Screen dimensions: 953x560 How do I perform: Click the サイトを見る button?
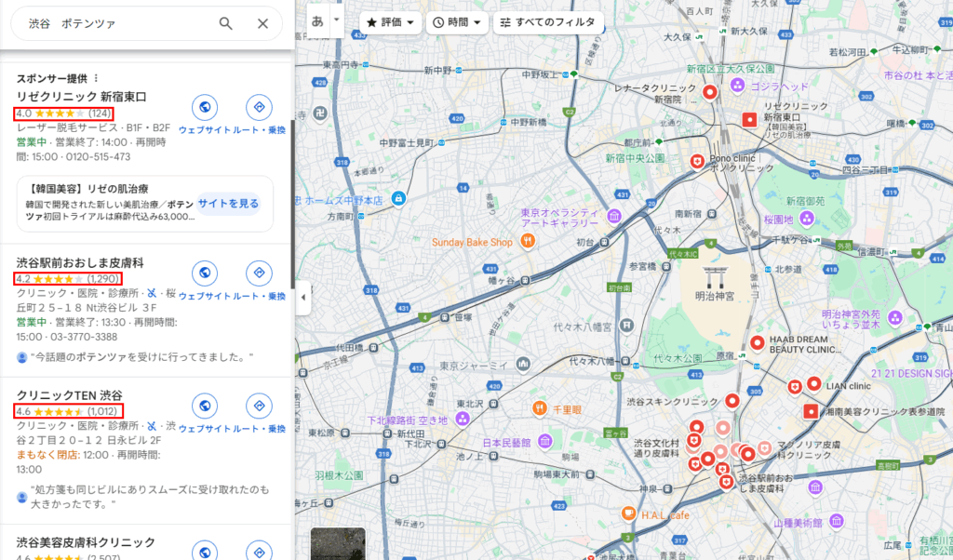tap(228, 204)
